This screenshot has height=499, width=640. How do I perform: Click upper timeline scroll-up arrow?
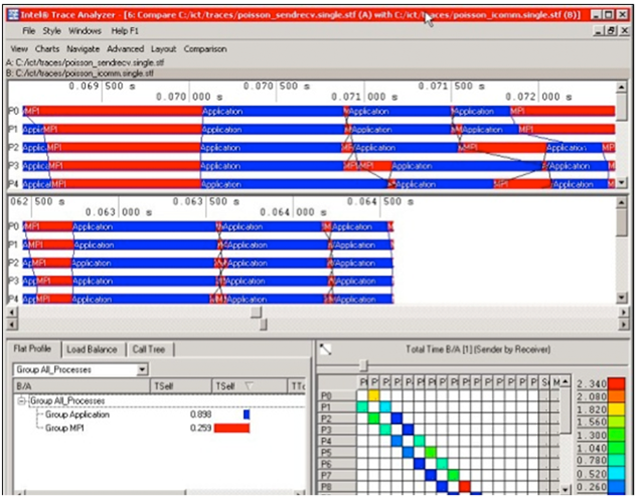coord(621,87)
